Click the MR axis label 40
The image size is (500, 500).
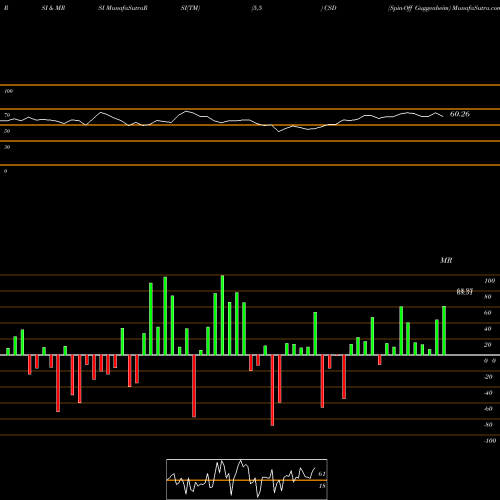click(488, 329)
